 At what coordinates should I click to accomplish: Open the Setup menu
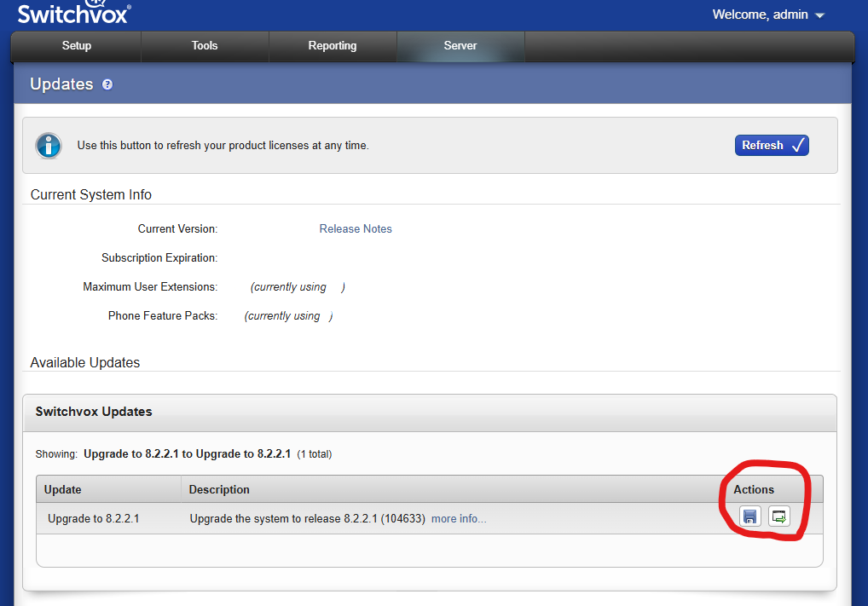tap(77, 46)
